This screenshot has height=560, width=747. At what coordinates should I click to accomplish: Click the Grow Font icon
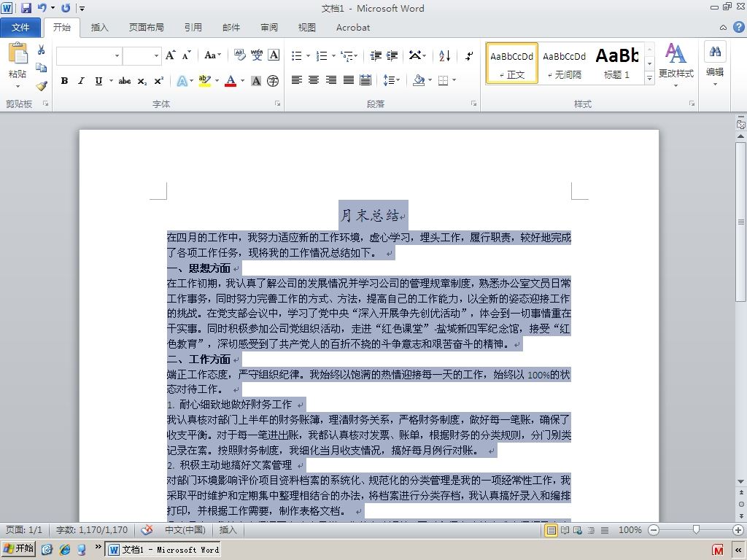[170, 55]
